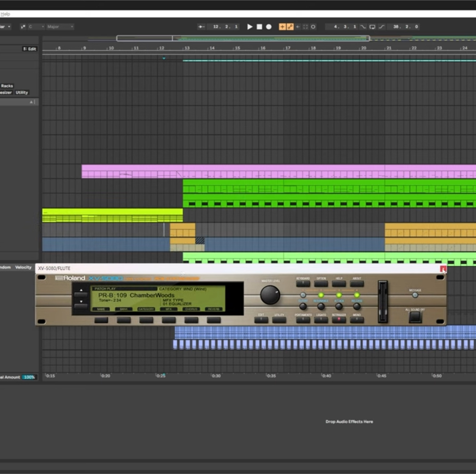This screenshot has height=474, width=476.
Task: Click bar 21 on the beat ruler
Action: [389, 48]
